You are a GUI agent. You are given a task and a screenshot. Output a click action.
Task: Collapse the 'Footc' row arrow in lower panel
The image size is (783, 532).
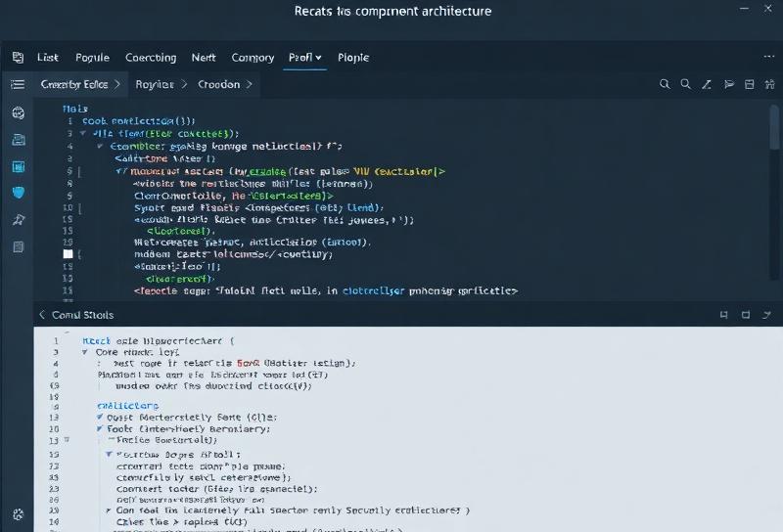click(100, 428)
